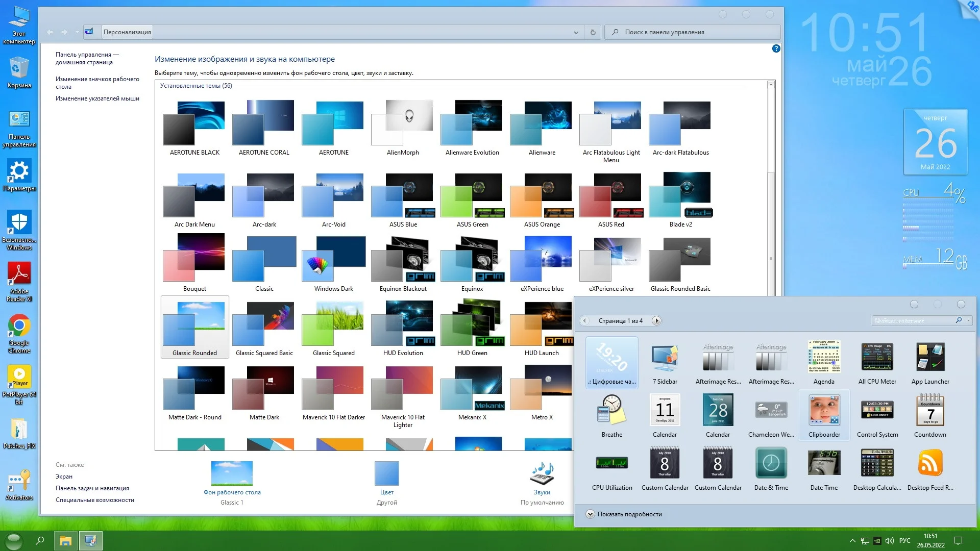Image resolution: width=980 pixels, height=551 pixels.
Task: Open the Clipboarder gadget icon
Action: click(824, 410)
